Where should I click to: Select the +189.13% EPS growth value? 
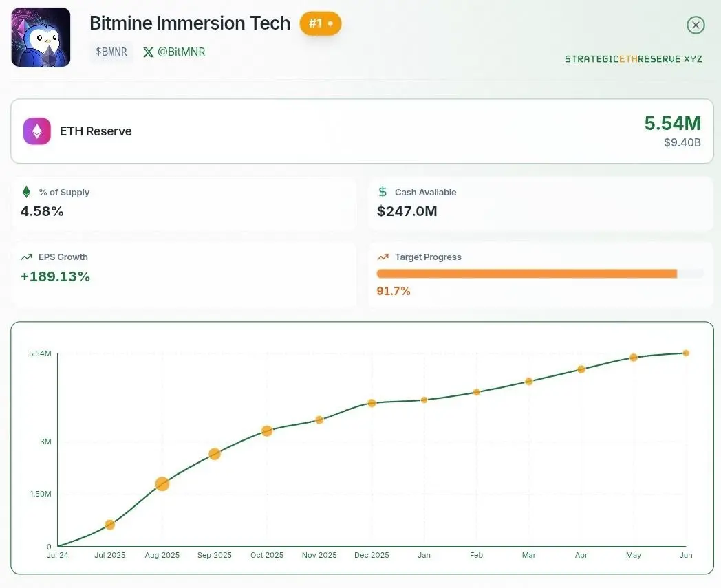pyautogui.click(x=55, y=276)
